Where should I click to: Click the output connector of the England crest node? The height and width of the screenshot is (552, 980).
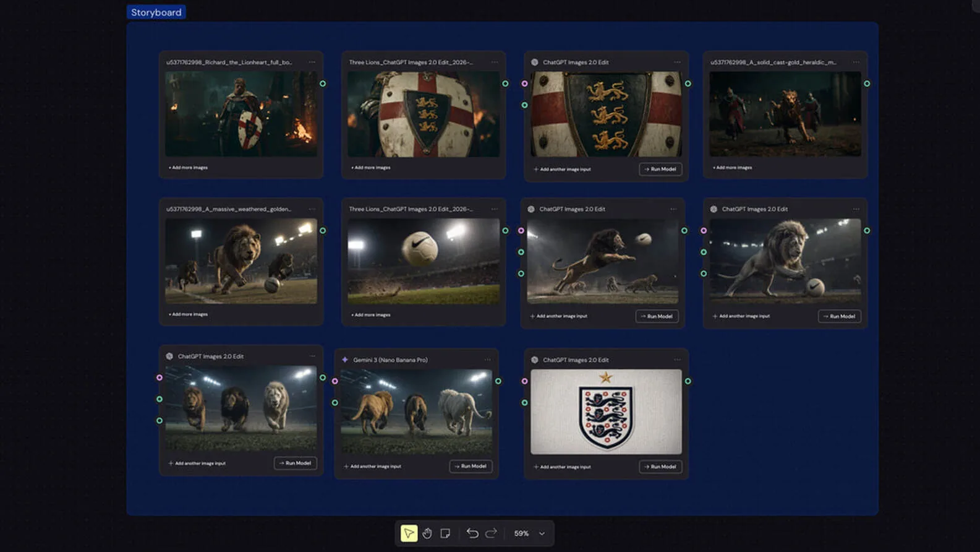coord(688,381)
